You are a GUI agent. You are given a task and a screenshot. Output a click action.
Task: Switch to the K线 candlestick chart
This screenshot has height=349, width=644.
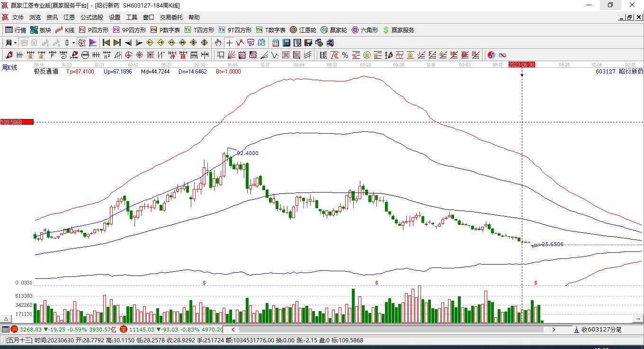[x=65, y=30]
